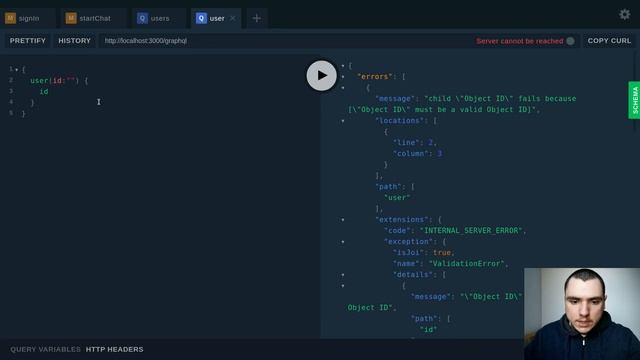Click the "isJoi" true value
640x360 pixels.
(442, 253)
